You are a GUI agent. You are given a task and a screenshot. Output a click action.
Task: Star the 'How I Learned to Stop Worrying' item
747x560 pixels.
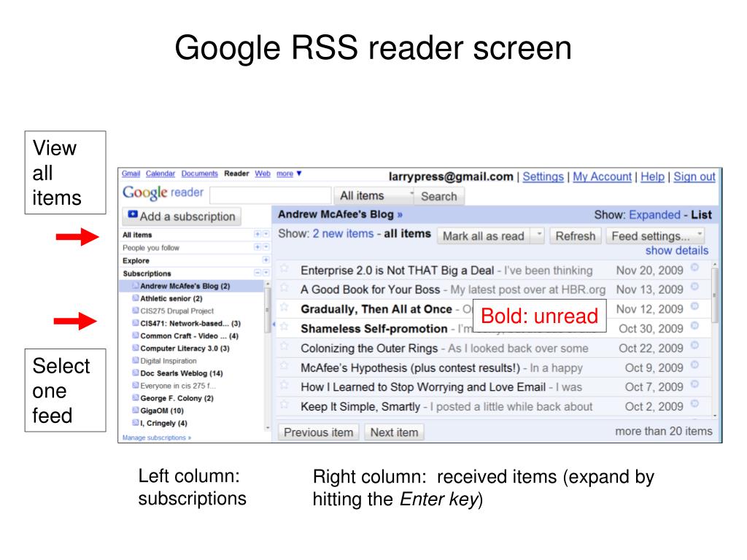point(285,385)
